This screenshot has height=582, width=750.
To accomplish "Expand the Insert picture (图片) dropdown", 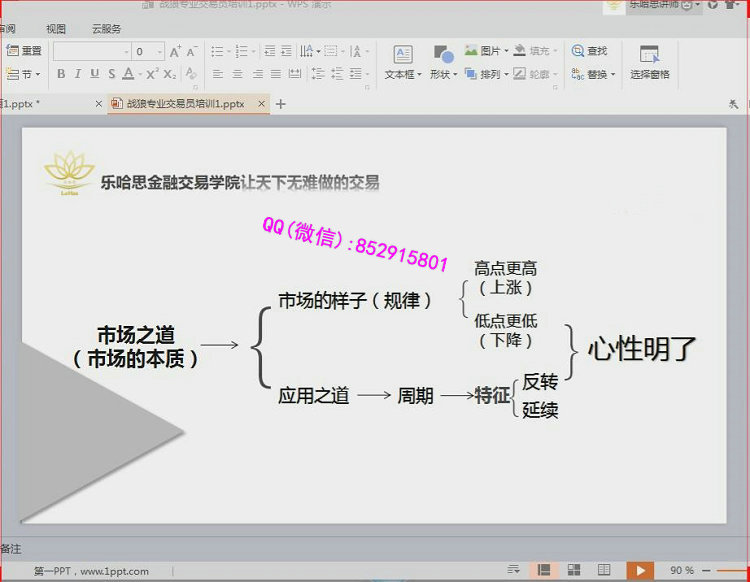I will click(x=506, y=51).
